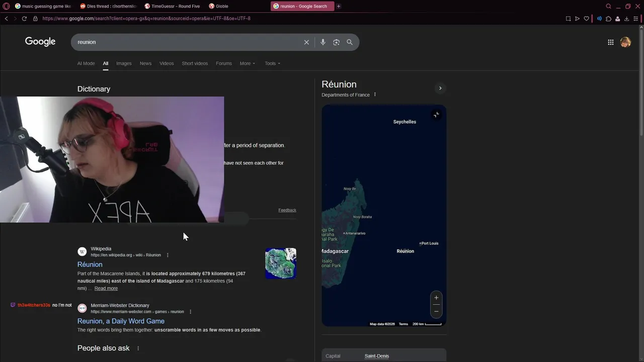Screen dimensions: 644x362
Task: Open the Opera account profile icon
Action: pyautogui.click(x=617, y=19)
